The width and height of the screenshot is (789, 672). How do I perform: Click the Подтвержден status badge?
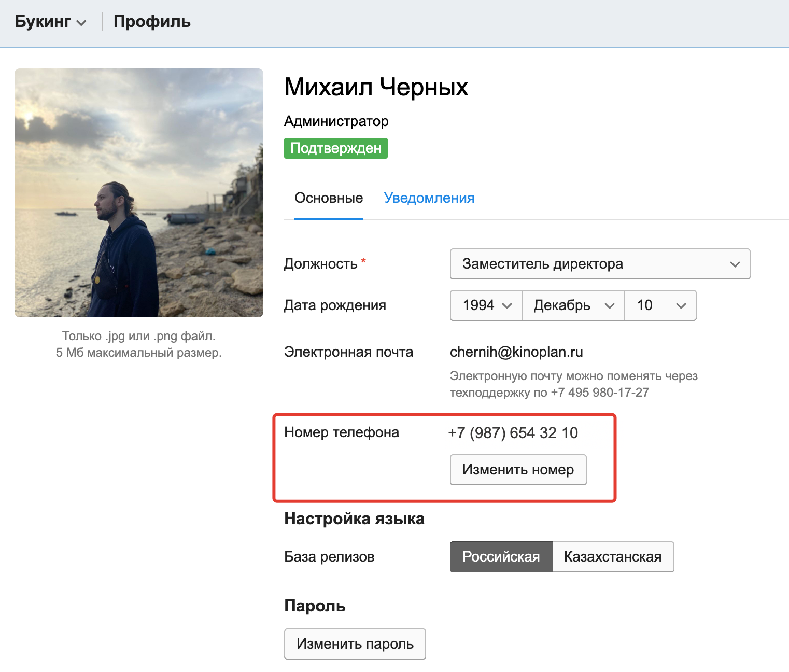[x=336, y=148]
